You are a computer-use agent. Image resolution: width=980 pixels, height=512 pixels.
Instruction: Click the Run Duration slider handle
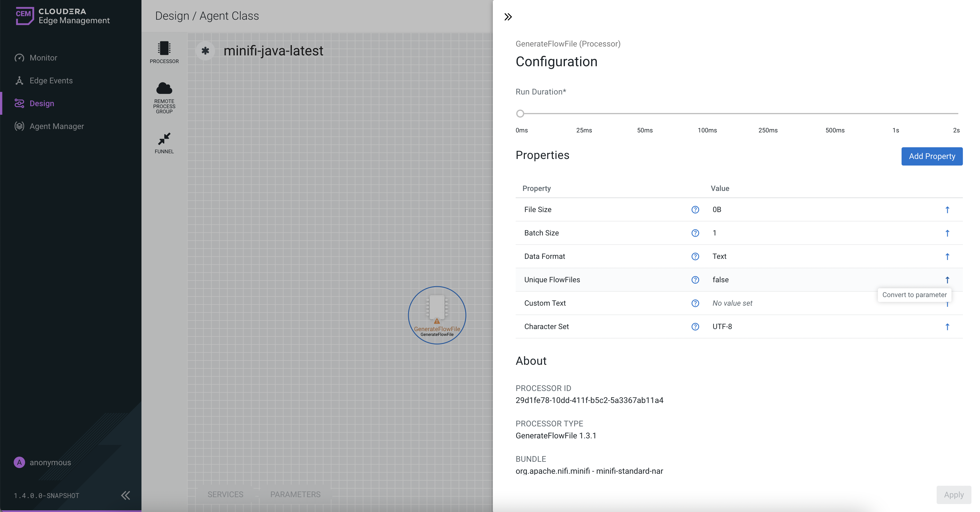pos(520,113)
